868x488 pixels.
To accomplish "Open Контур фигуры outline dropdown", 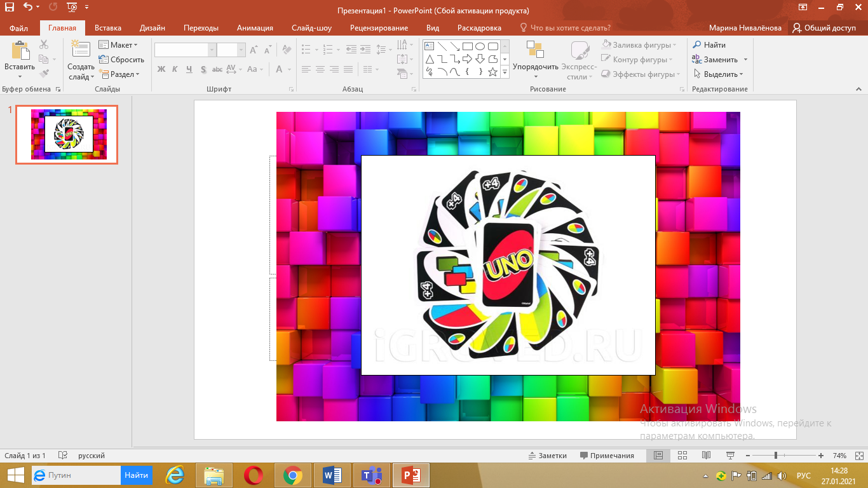I will click(638, 60).
